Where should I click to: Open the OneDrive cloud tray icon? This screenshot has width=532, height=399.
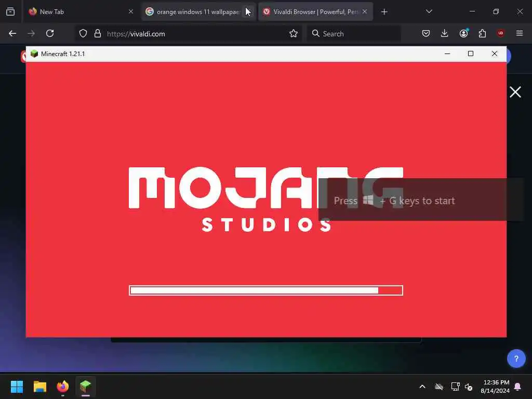[439, 387]
